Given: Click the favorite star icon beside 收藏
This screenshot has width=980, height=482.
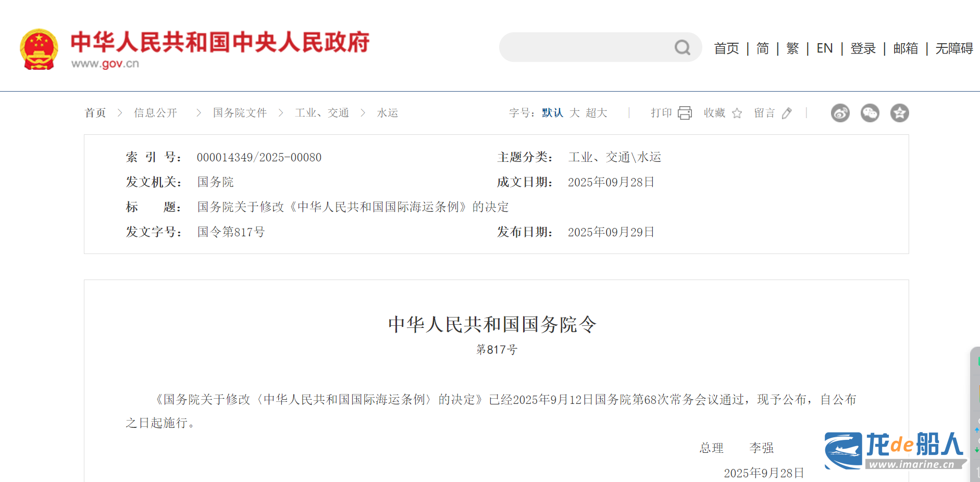Looking at the screenshot, I should [x=737, y=113].
